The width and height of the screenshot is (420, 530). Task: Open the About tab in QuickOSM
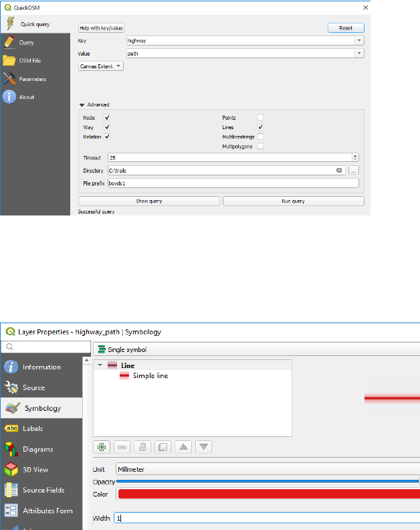tap(35, 97)
